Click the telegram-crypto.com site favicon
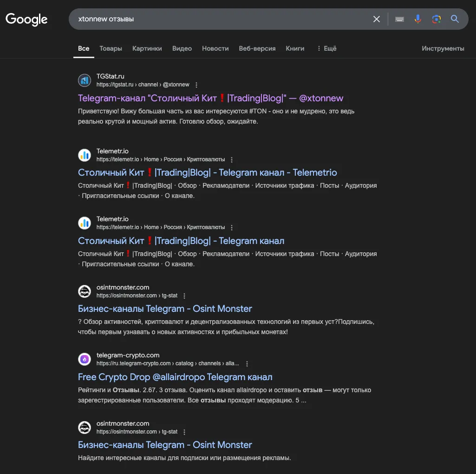The width and height of the screenshot is (476, 474). pos(85,359)
